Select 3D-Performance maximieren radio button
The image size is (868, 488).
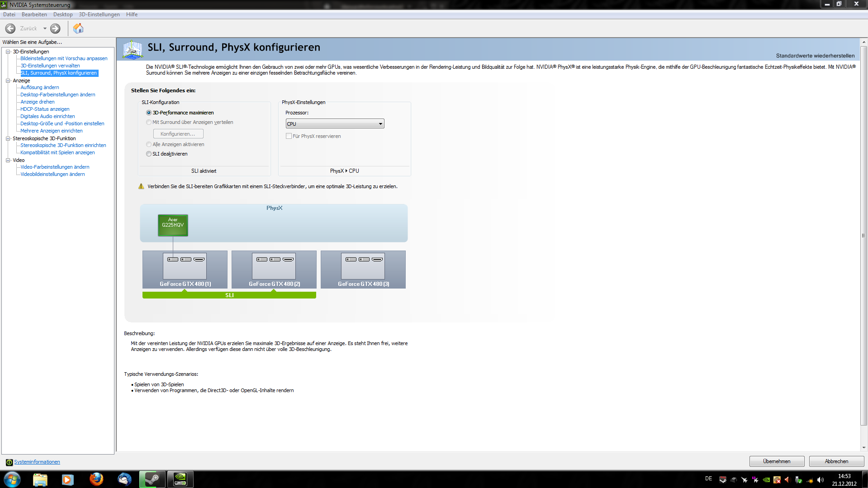149,113
